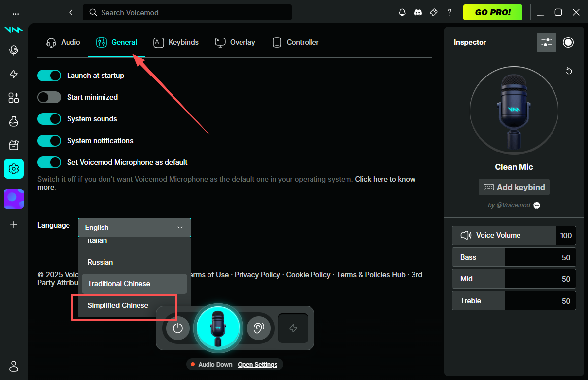588x380 pixels.
Task: Switch to the Audio tab
Action: pyautogui.click(x=63, y=42)
